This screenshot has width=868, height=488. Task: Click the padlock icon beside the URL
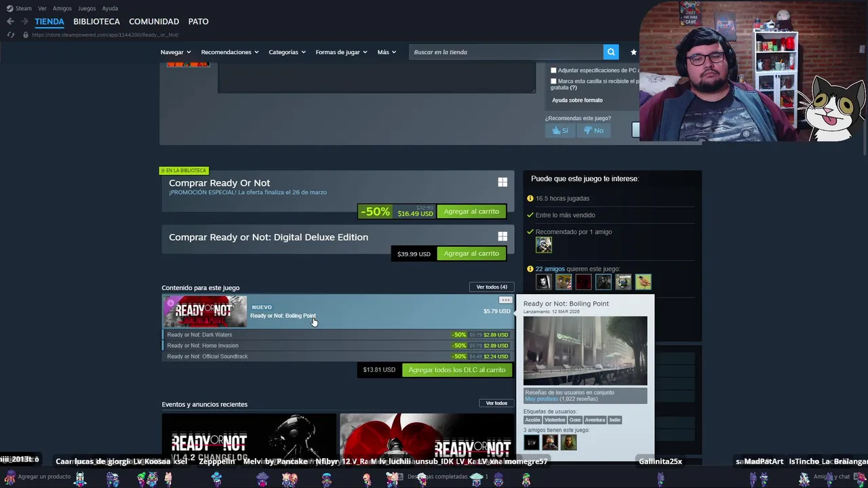point(26,35)
